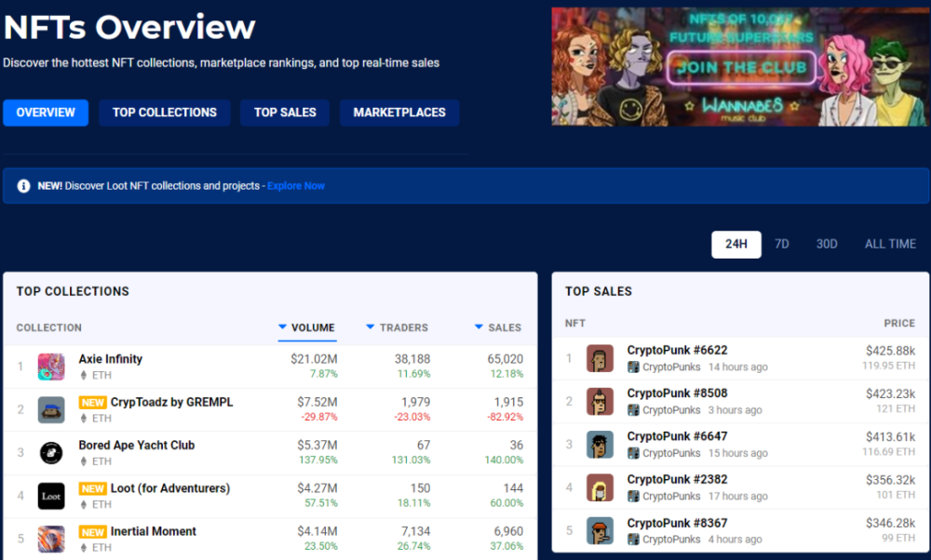The image size is (931, 560).
Task: Switch time range to ALL TIME
Action: click(x=890, y=245)
